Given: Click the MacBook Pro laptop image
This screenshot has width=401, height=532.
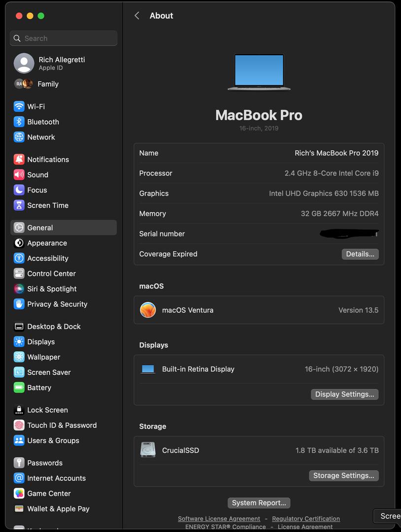Looking at the screenshot, I should point(259,72).
